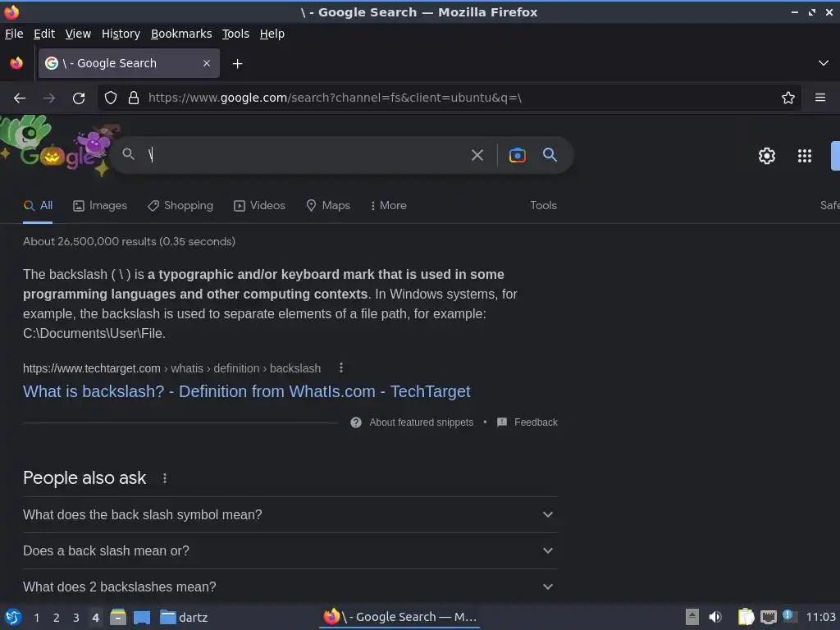
Task: Open the TechTarget backslash definition link
Action: pos(246,391)
